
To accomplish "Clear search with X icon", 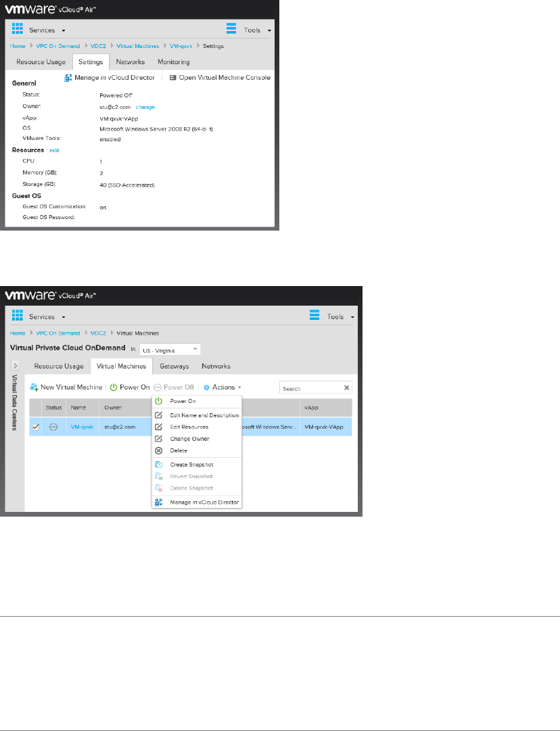I will pyautogui.click(x=346, y=388).
